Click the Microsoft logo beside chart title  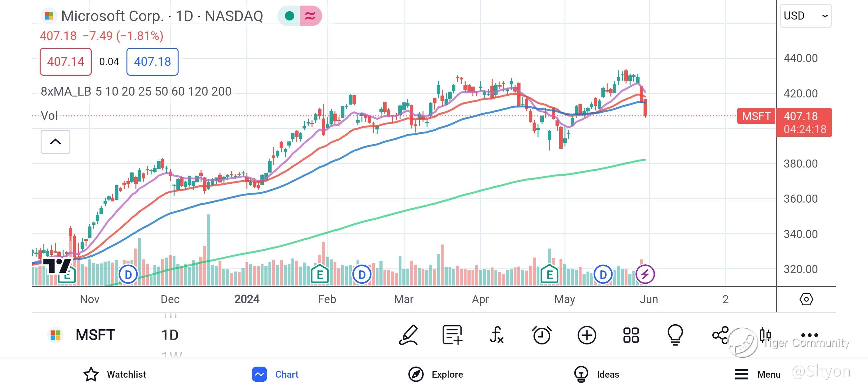tap(49, 16)
